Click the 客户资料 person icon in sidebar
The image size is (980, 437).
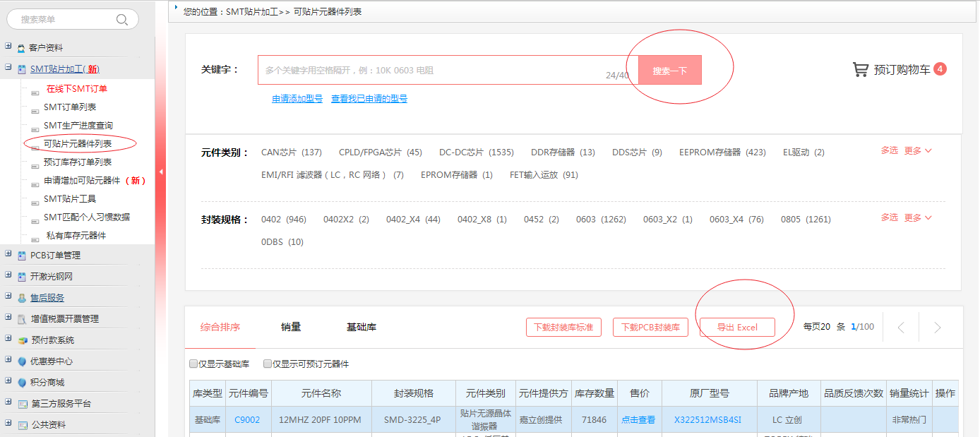point(21,48)
